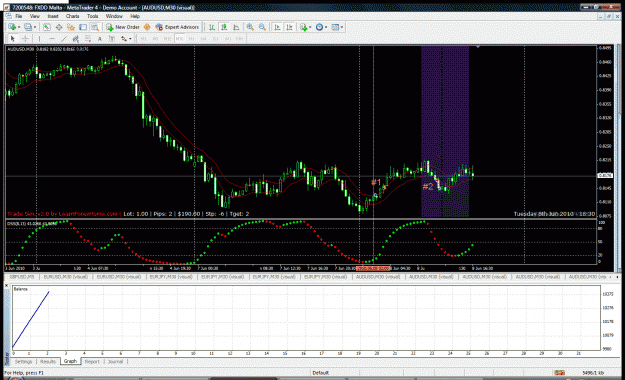The height and width of the screenshot is (380, 625).
Task: Toggle the Data Window icon
Action: (x=59, y=27)
